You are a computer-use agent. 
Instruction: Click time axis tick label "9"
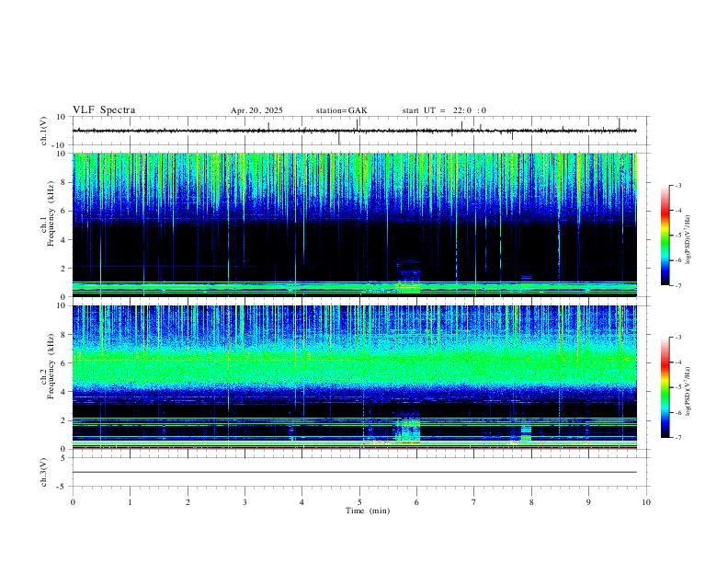(588, 502)
